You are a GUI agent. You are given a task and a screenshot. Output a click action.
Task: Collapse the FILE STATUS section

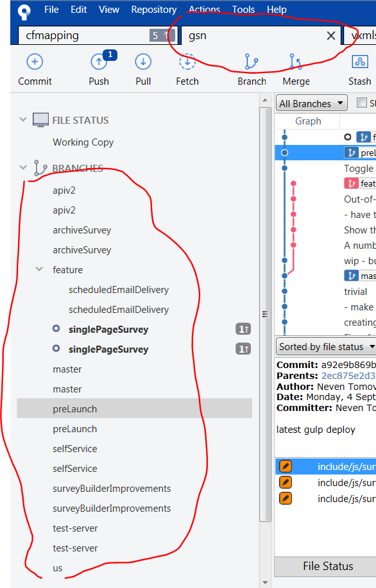click(x=23, y=120)
